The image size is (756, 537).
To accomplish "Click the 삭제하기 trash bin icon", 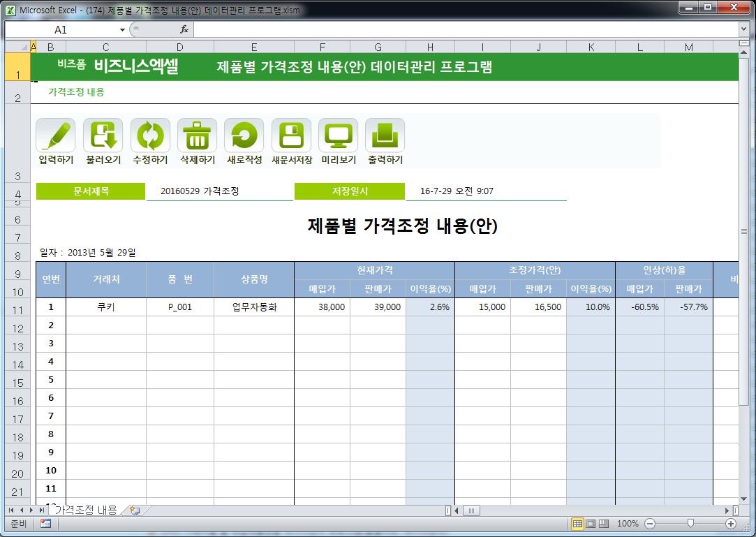I will [197, 135].
